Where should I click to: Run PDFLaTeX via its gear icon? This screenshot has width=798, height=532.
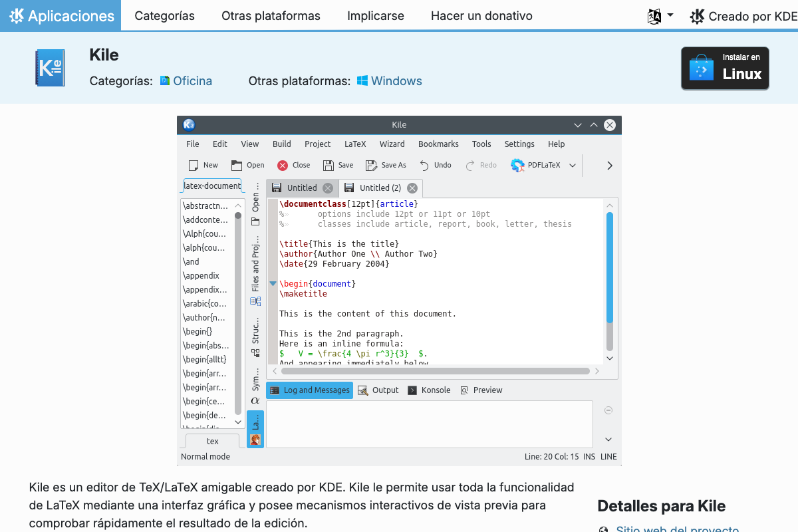click(x=517, y=166)
